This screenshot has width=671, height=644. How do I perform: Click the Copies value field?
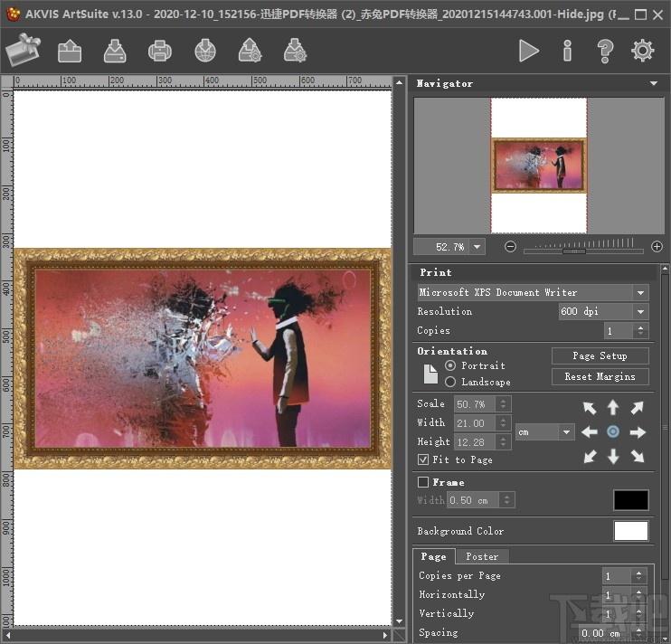point(619,330)
